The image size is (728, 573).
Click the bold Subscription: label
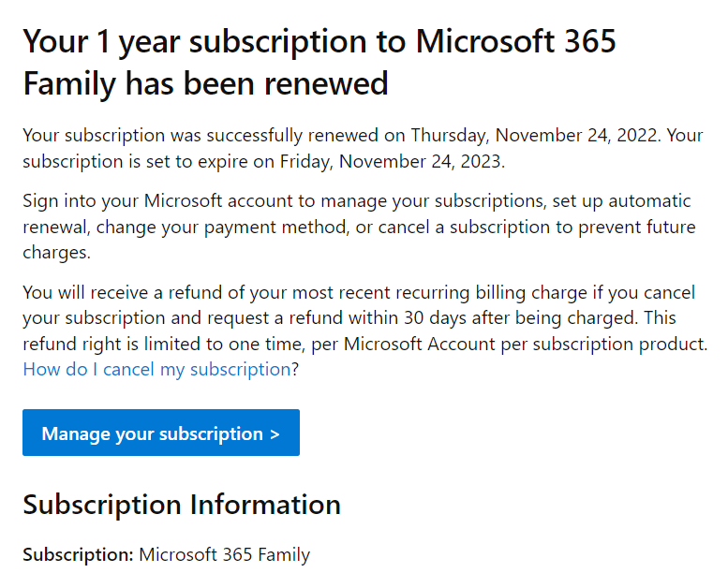pyautogui.click(x=78, y=555)
